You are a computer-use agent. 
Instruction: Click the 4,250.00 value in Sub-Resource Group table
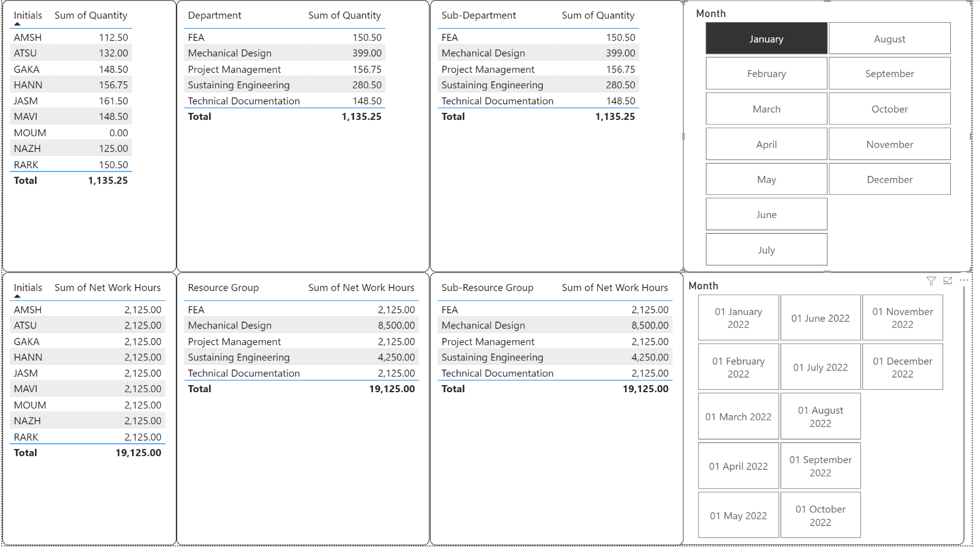click(650, 357)
